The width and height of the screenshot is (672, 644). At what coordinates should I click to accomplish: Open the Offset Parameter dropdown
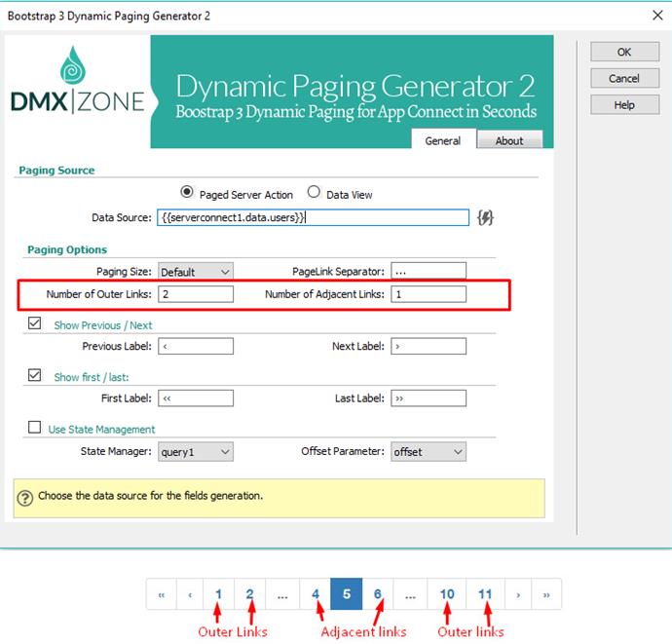coord(429,452)
